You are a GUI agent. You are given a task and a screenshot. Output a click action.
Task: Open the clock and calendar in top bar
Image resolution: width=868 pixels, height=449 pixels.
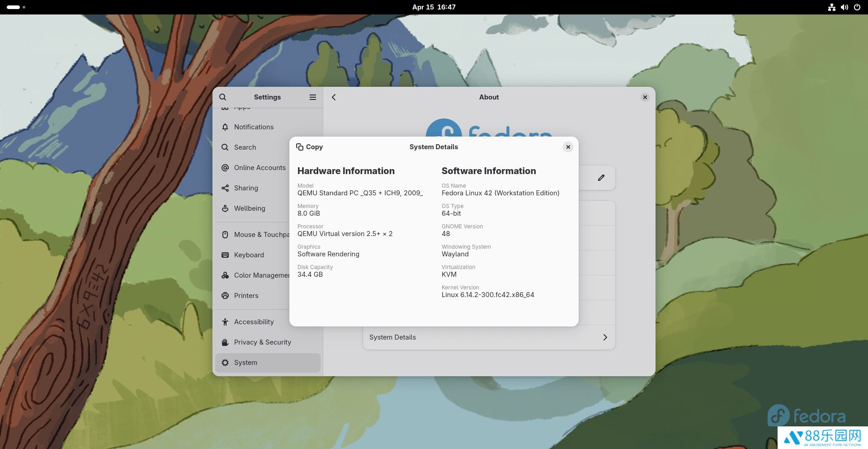(434, 7)
